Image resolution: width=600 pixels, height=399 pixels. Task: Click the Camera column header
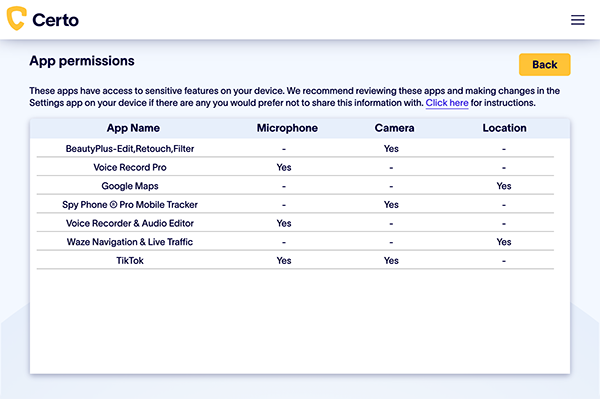(x=394, y=128)
